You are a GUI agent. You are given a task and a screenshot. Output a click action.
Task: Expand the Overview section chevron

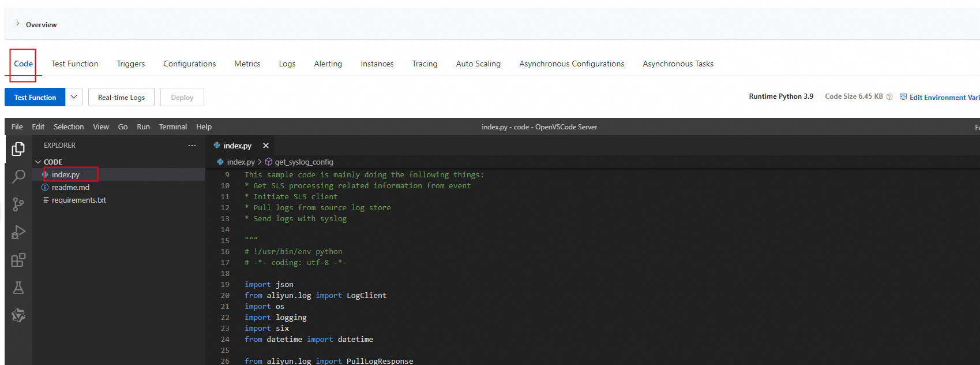[x=18, y=24]
